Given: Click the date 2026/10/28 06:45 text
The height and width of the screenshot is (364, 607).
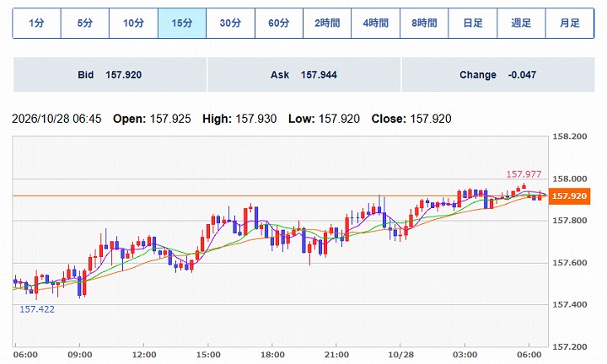Looking at the screenshot, I should [57, 119].
